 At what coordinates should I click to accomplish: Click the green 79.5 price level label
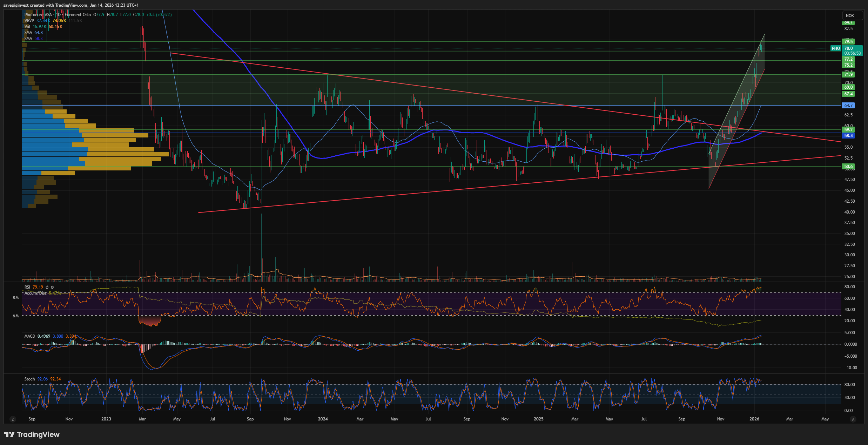click(x=848, y=42)
